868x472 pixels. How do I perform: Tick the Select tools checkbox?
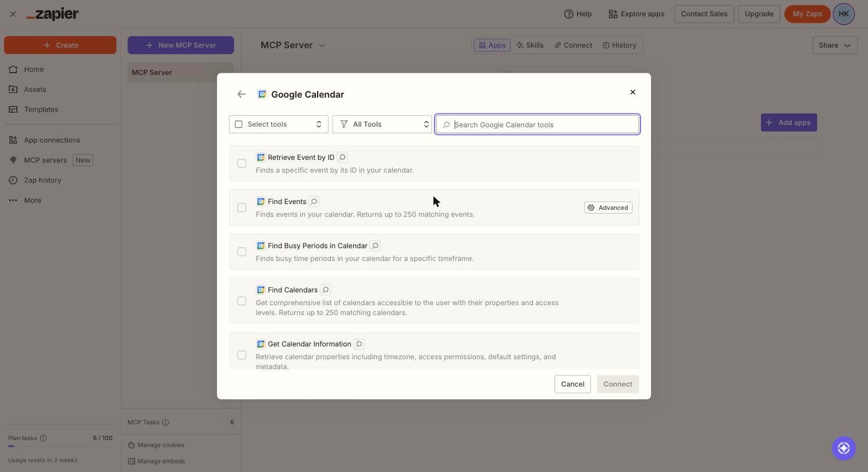239,124
